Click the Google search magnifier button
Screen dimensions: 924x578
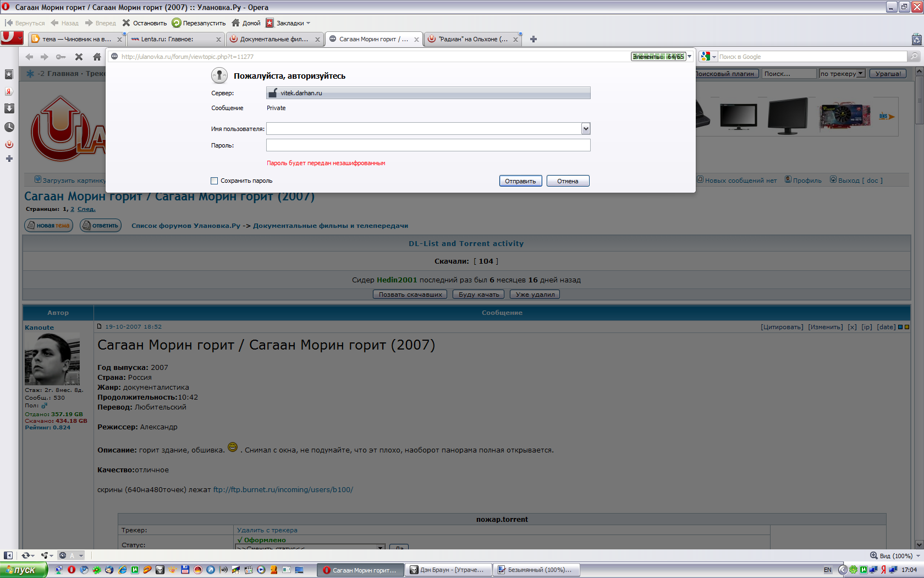pyautogui.click(x=914, y=56)
